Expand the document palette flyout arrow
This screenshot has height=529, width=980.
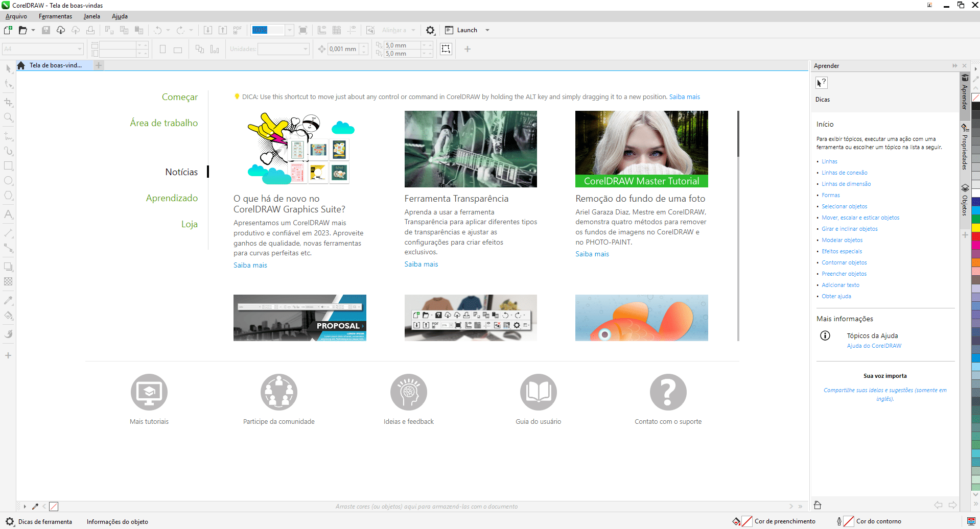tap(25, 507)
